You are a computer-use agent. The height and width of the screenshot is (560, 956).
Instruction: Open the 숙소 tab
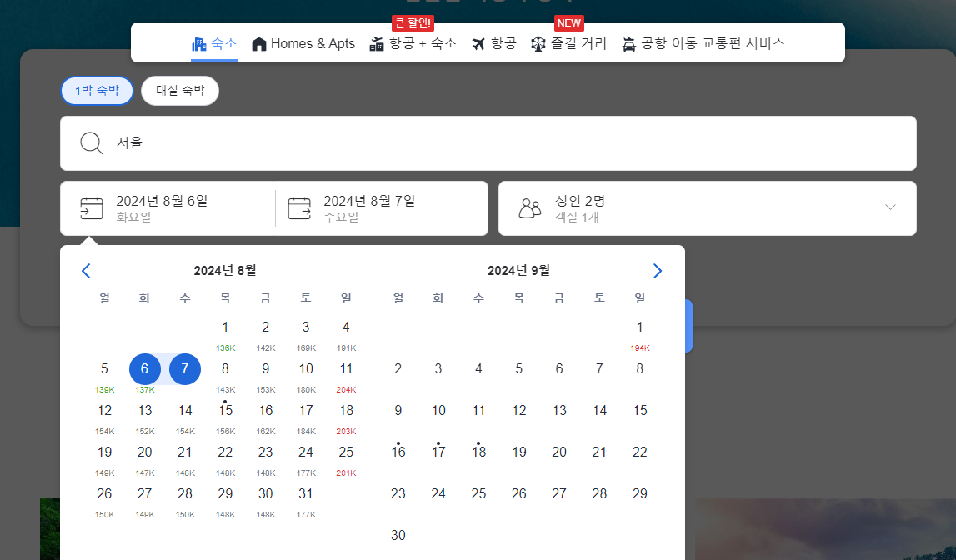pyautogui.click(x=214, y=43)
